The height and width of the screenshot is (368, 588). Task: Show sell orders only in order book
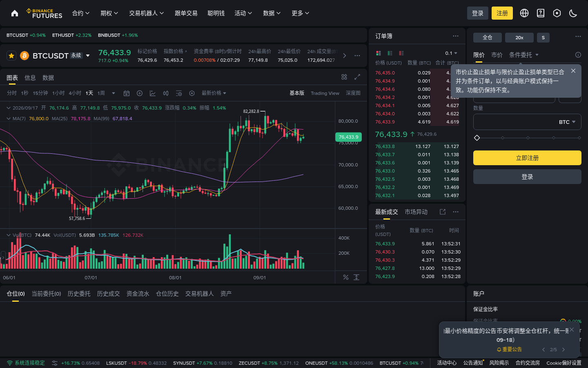[x=401, y=53]
